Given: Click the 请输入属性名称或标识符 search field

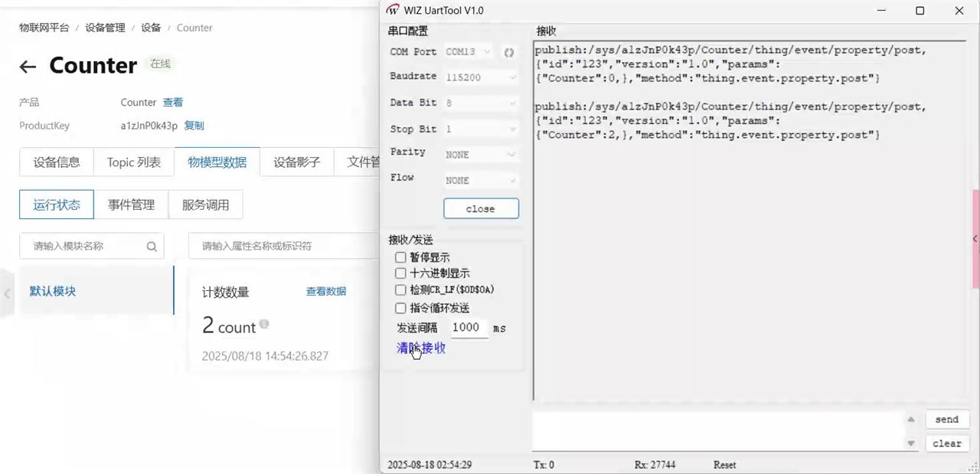Looking at the screenshot, I should point(283,247).
